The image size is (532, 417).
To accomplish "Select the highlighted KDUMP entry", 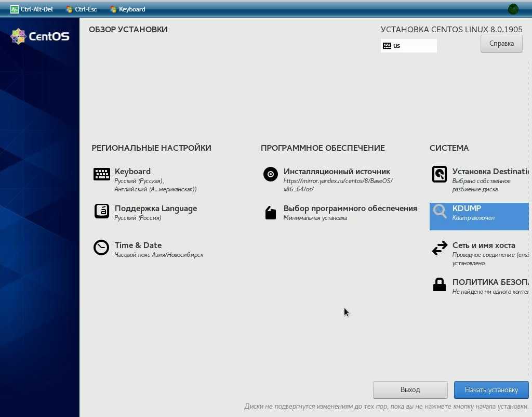I will coord(479,216).
